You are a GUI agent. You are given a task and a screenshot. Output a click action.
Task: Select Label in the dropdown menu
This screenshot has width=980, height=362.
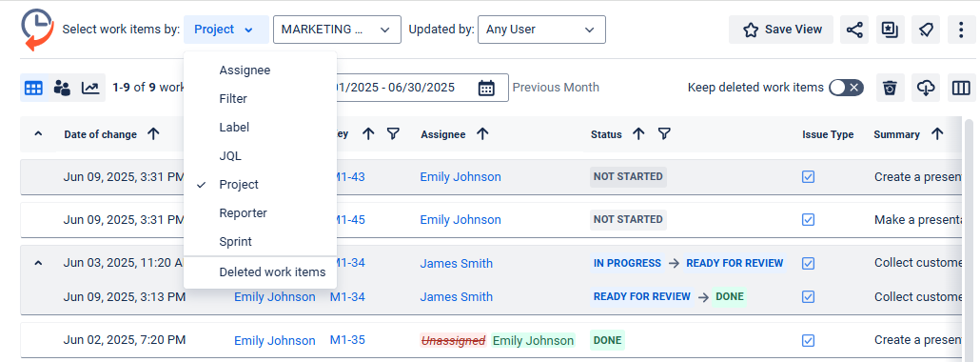(x=261, y=127)
